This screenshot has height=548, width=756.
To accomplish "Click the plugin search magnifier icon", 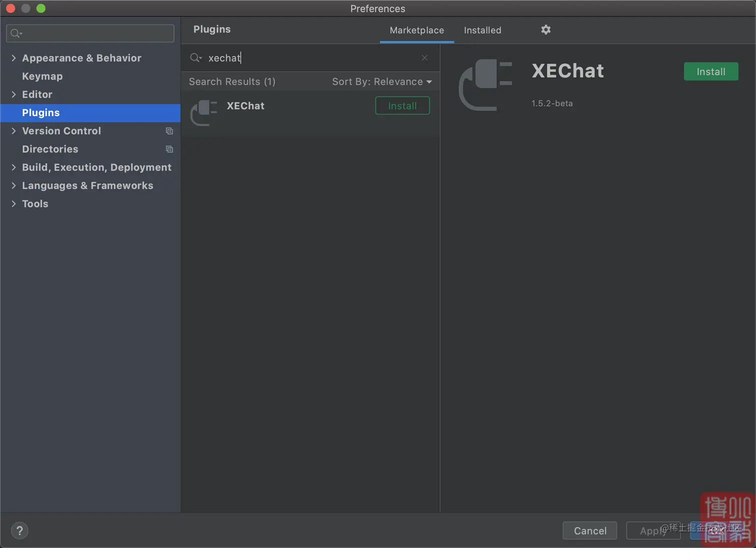I will [x=195, y=58].
